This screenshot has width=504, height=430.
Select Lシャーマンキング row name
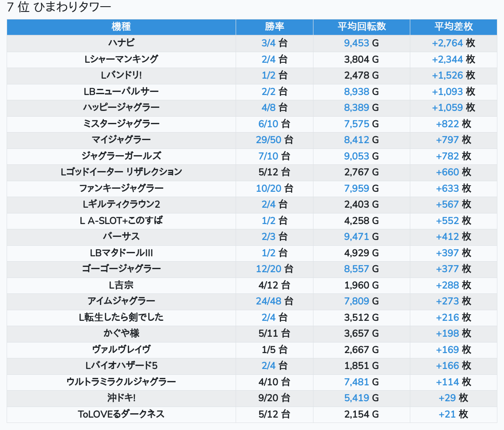click(121, 59)
